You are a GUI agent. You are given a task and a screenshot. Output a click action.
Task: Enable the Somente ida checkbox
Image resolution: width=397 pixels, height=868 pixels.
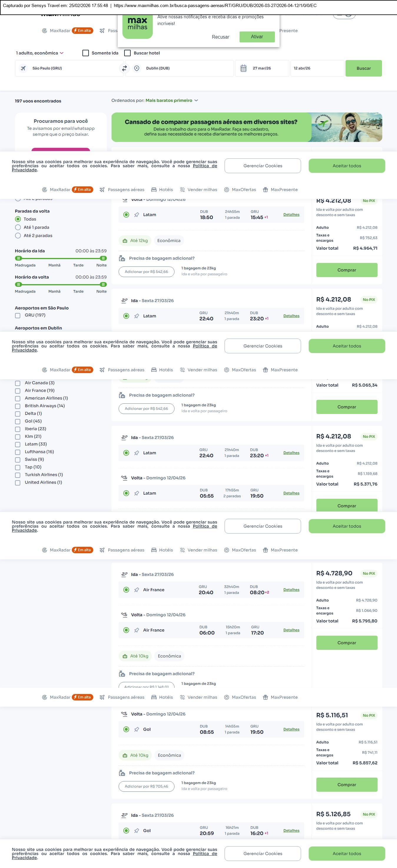pos(86,53)
